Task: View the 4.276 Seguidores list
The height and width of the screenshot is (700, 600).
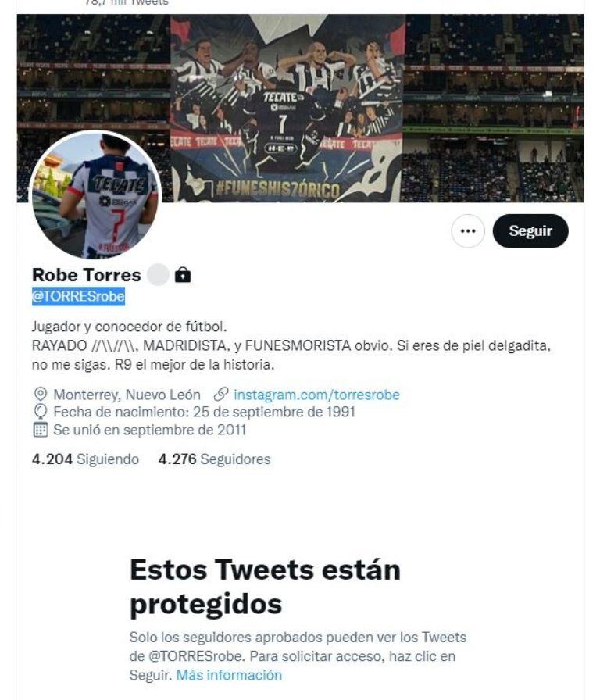Action: [x=214, y=459]
